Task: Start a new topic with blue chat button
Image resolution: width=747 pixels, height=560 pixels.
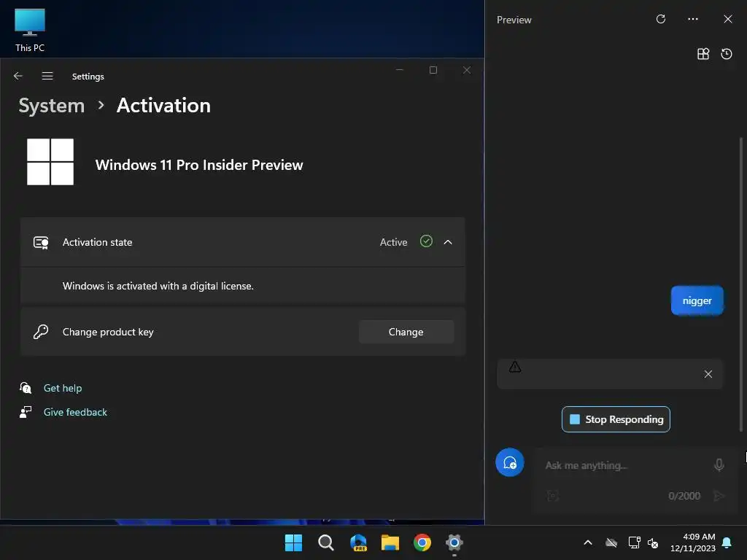Action: click(510, 462)
